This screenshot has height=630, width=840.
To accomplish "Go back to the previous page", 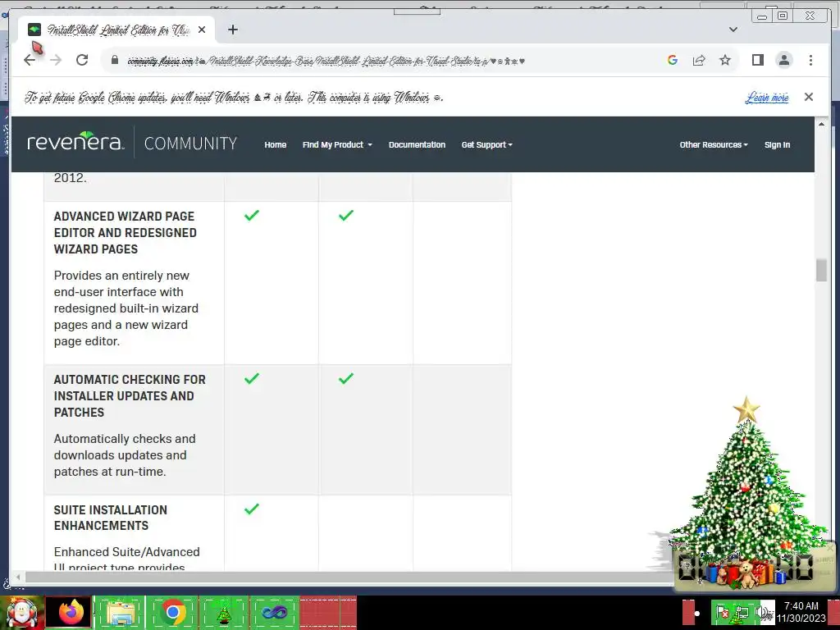I will coord(30,60).
